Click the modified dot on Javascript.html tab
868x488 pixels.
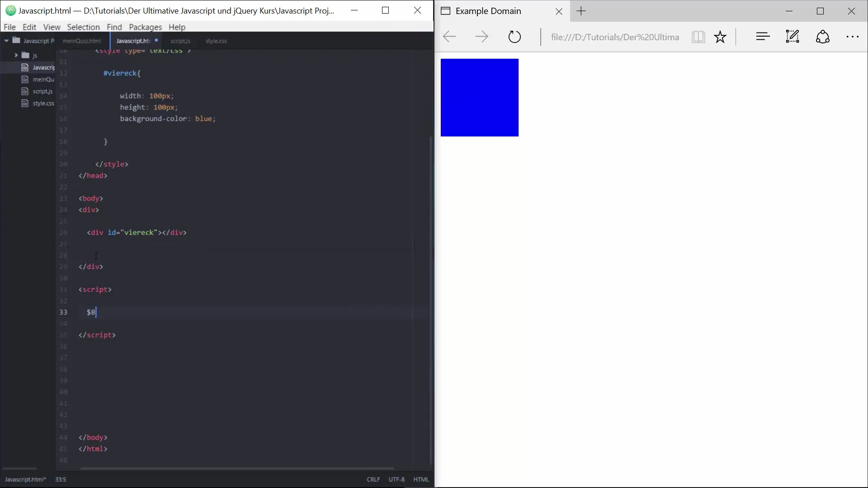point(156,40)
